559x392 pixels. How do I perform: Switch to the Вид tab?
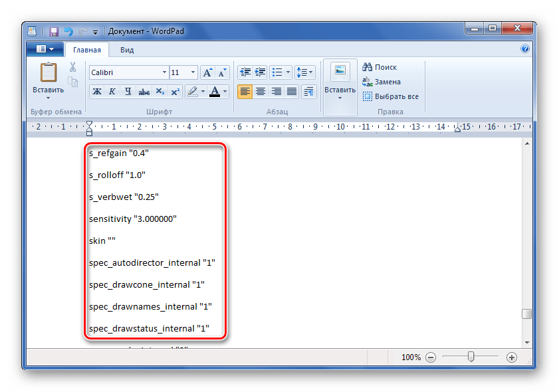(127, 50)
